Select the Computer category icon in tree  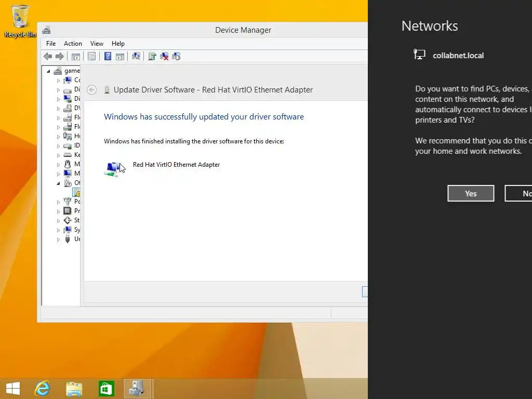[x=68, y=80]
